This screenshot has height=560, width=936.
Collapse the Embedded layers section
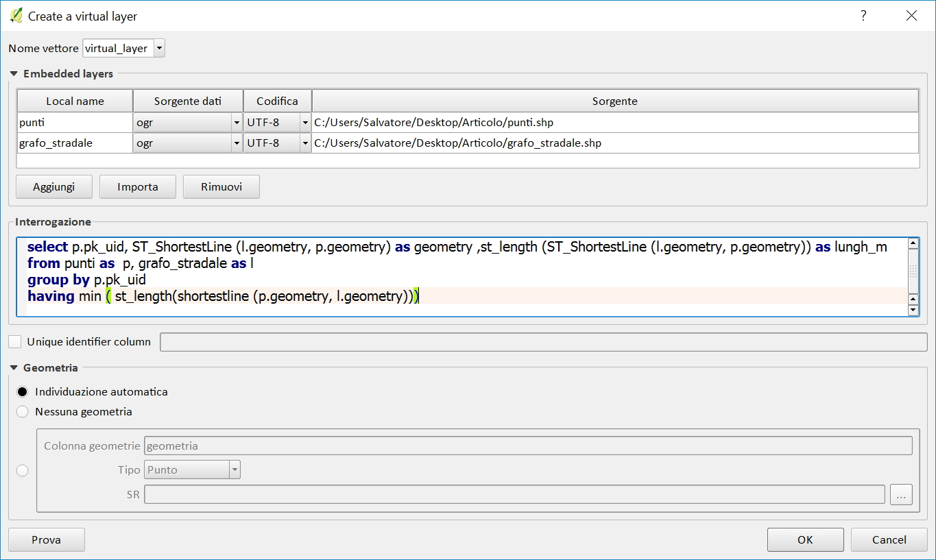(14, 74)
